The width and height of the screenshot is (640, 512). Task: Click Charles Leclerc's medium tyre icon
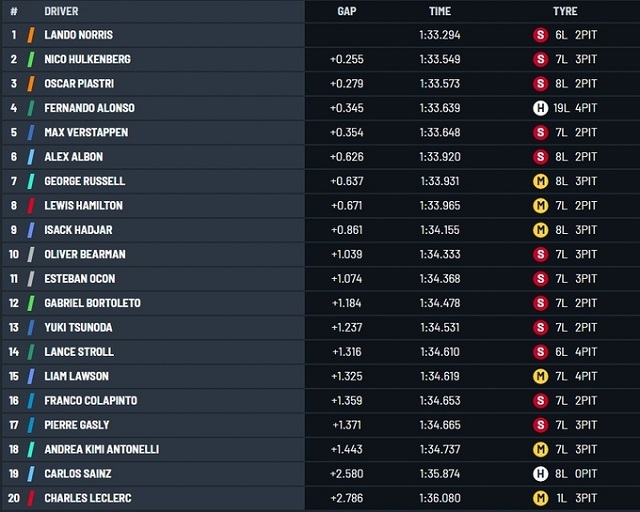(x=540, y=498)
